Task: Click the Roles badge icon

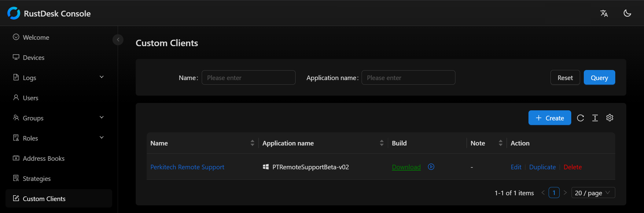Action: pos(16,138)
